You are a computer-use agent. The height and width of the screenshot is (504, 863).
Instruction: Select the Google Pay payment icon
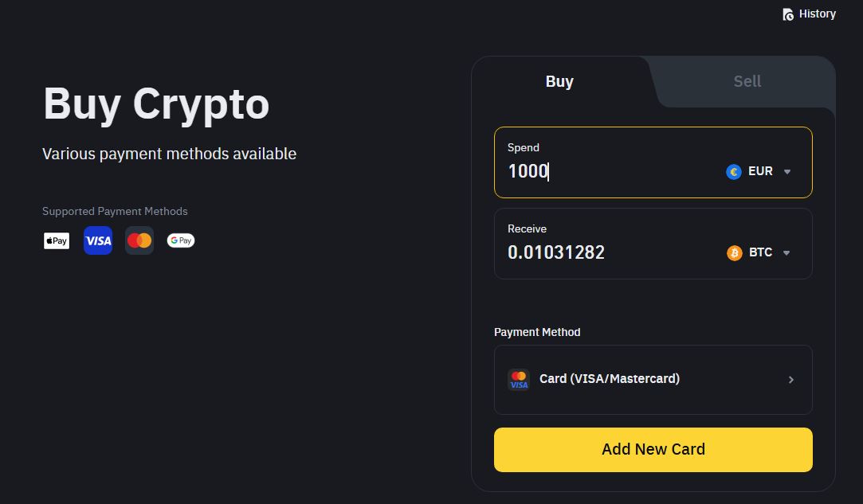(180, 240)
